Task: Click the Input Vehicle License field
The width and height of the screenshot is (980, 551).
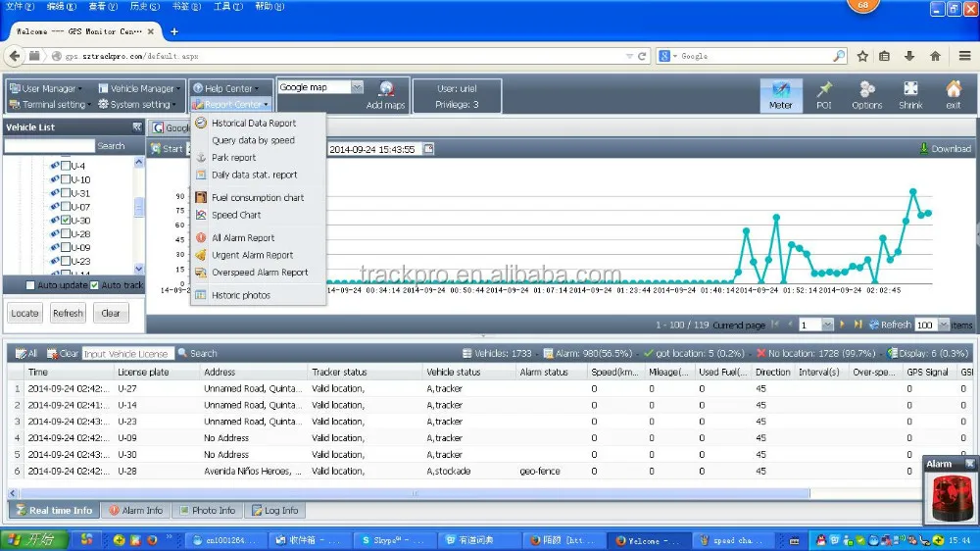Action: pos(127,354)
